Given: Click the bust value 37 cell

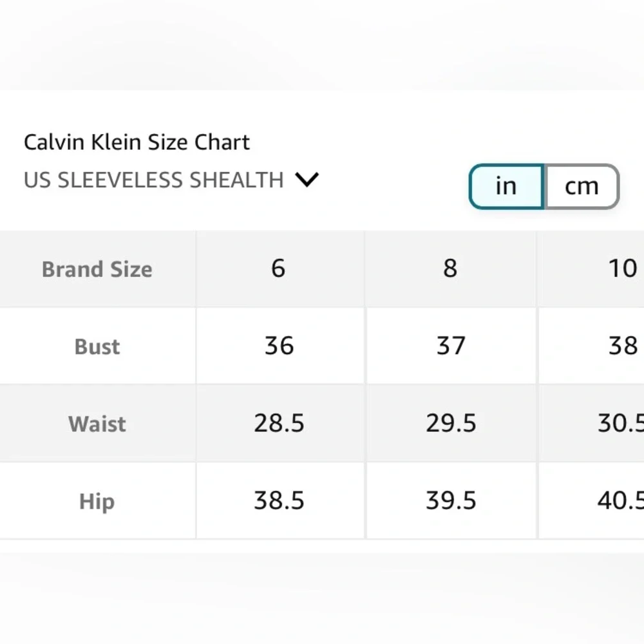Looking at the screenshot, I should tap(450, 346).
